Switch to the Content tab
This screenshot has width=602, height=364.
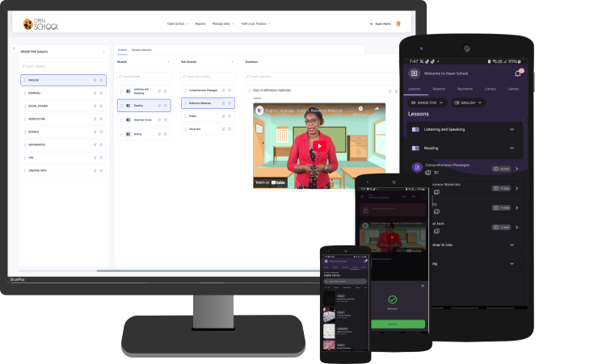click(x=122, y=50)
